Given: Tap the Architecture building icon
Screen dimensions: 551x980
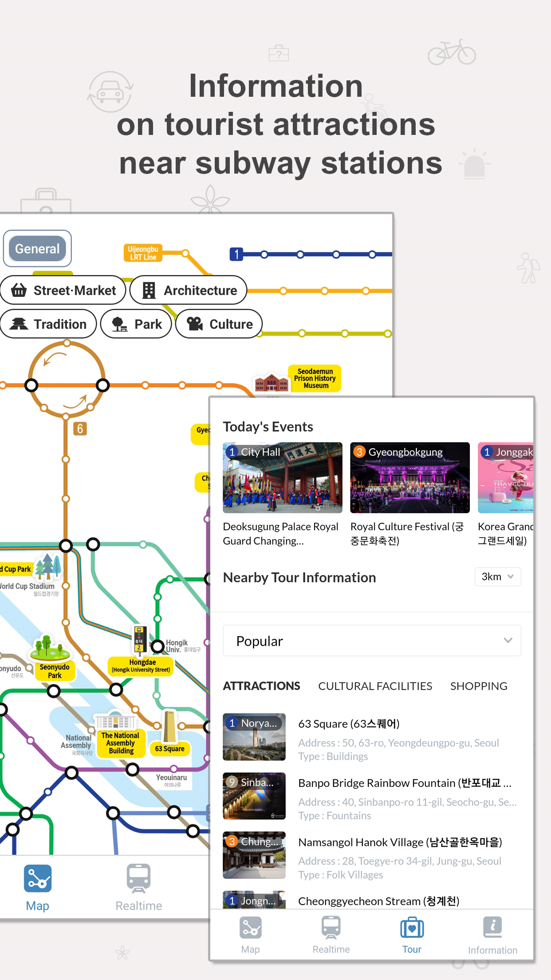Looking at the screenshot, I should (x=149, y=290).
